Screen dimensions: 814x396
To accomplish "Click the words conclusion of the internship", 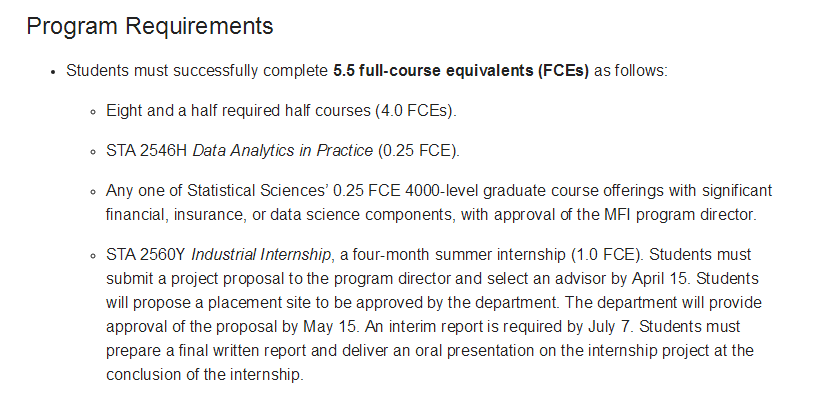I will coord(204,374).
